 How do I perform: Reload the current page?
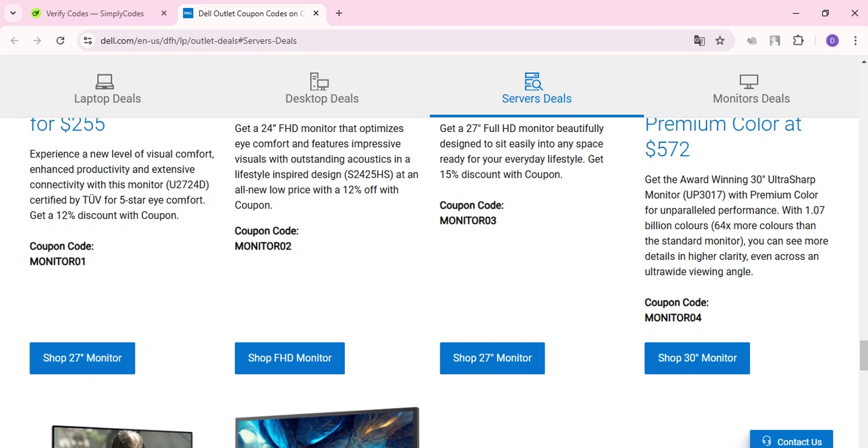tap(60, 41)
